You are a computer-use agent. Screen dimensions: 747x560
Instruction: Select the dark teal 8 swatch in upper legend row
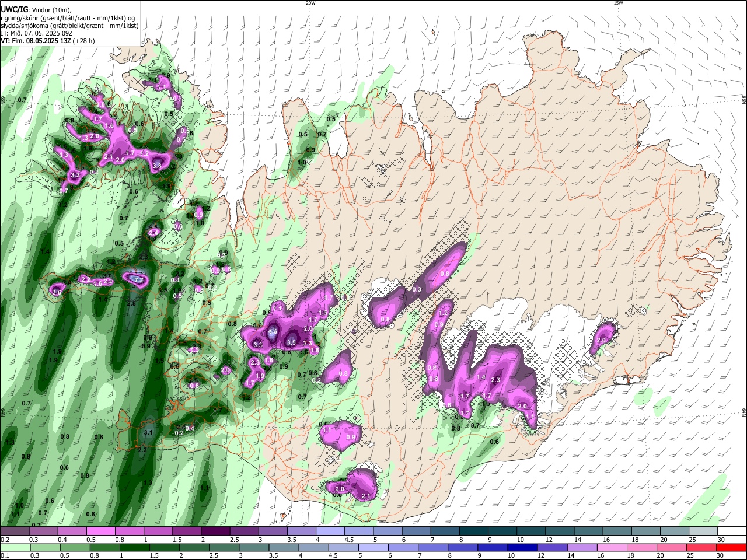(473, 531)
